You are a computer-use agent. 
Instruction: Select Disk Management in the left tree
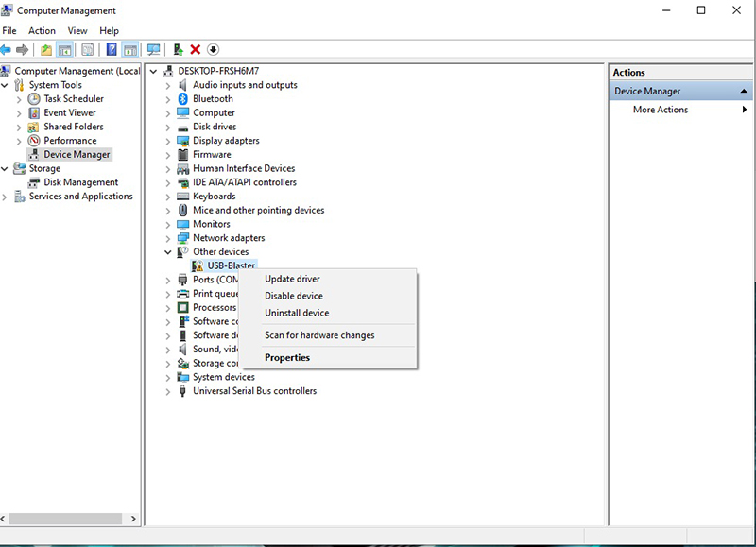click(80, 182)
